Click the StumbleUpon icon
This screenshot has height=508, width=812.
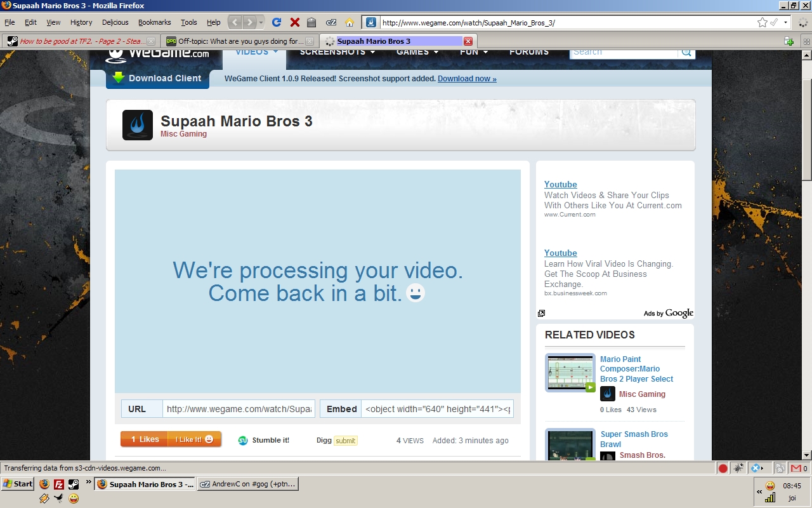(242, 440)
